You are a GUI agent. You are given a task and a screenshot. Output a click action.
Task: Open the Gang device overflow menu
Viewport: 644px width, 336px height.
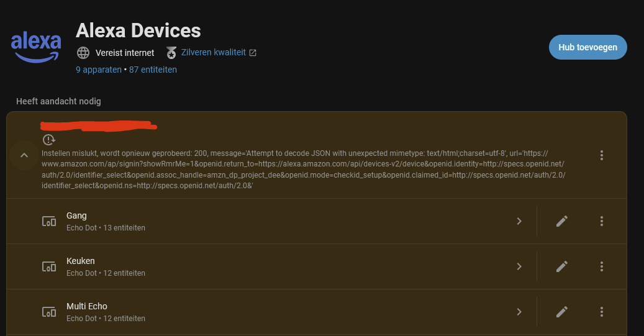[x=602, y=221]
